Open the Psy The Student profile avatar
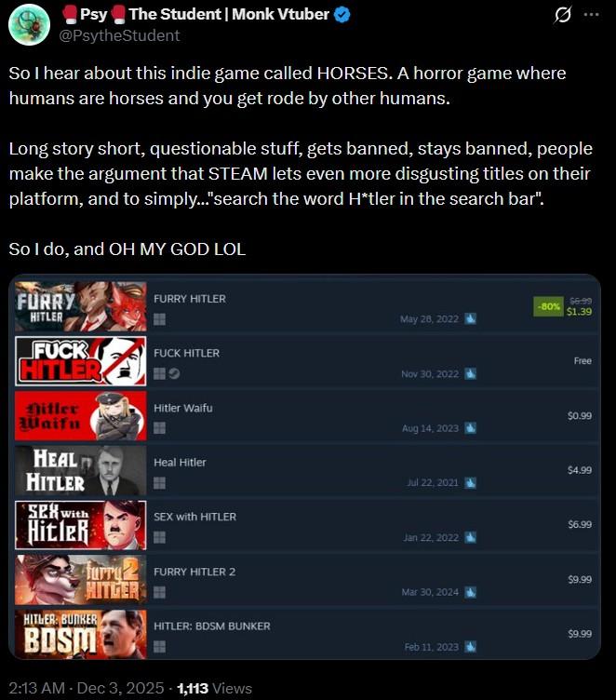This screenshot has width=616, height=700. click(x=29, y=24)
